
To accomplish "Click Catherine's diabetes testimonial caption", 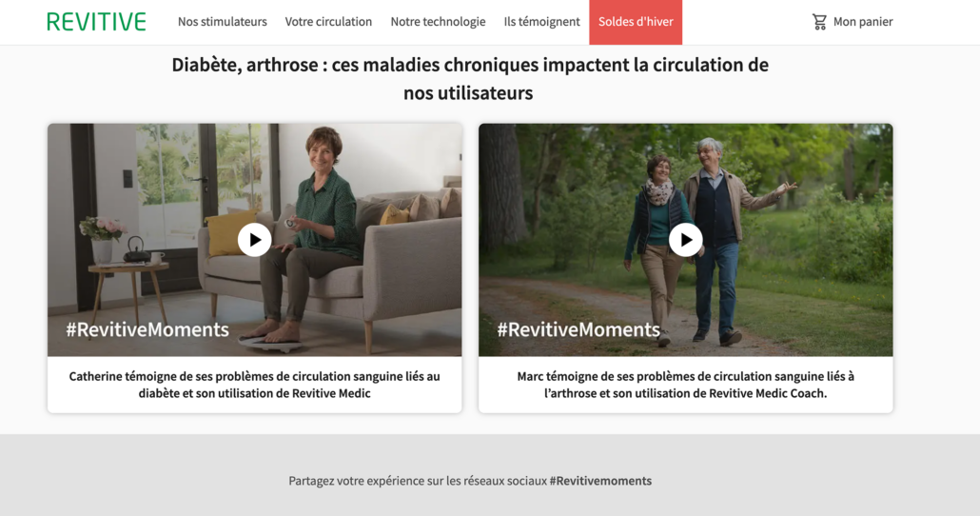I will pos(254,385).
